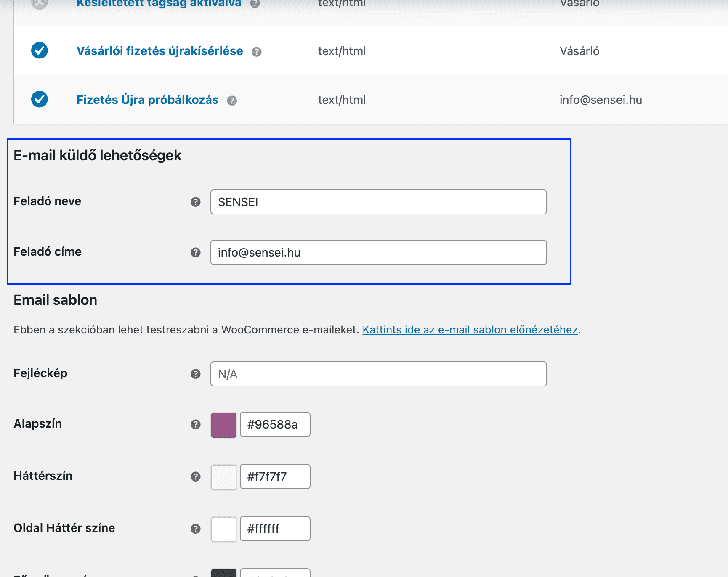The image size is (728, 577).
Task: Click the Háttérszín label
Action: (43, 476)
